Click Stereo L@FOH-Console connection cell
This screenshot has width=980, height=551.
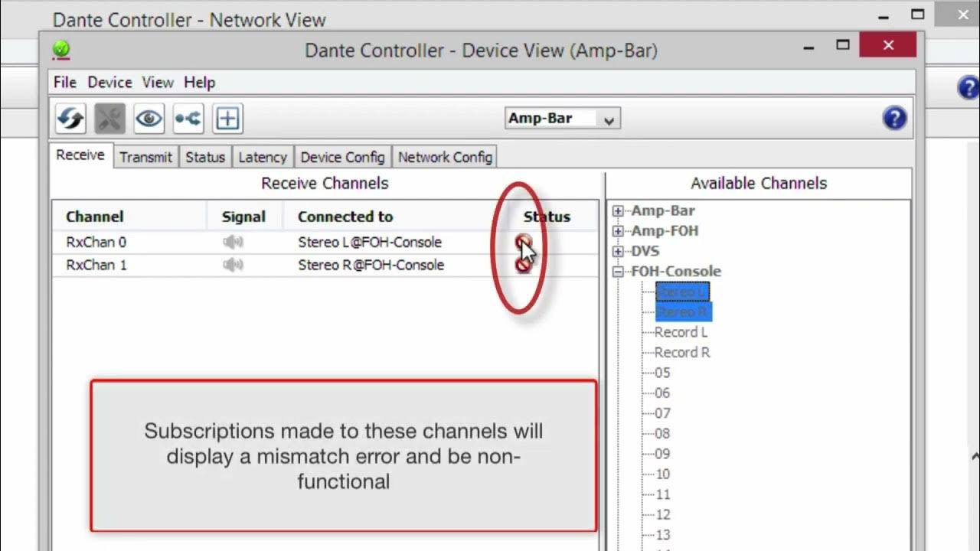(x=370, y=242)
